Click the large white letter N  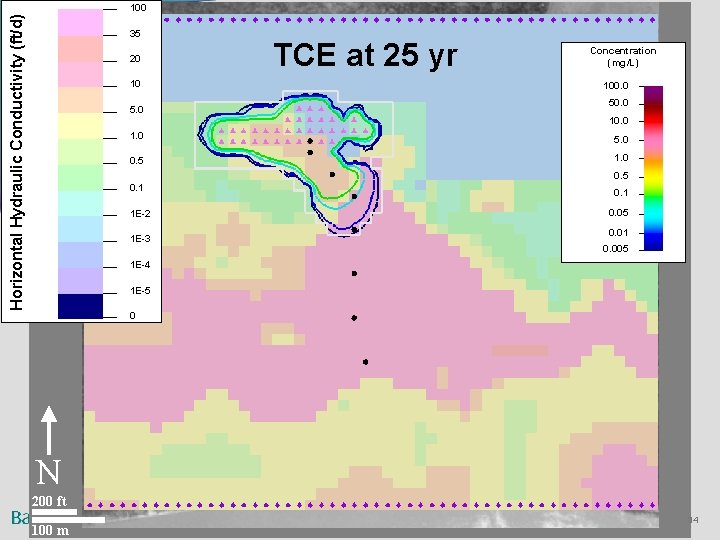(49, 472)
